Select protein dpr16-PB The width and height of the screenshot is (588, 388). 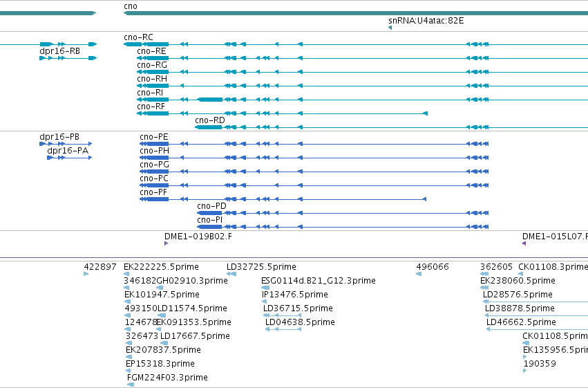[59, 137]
